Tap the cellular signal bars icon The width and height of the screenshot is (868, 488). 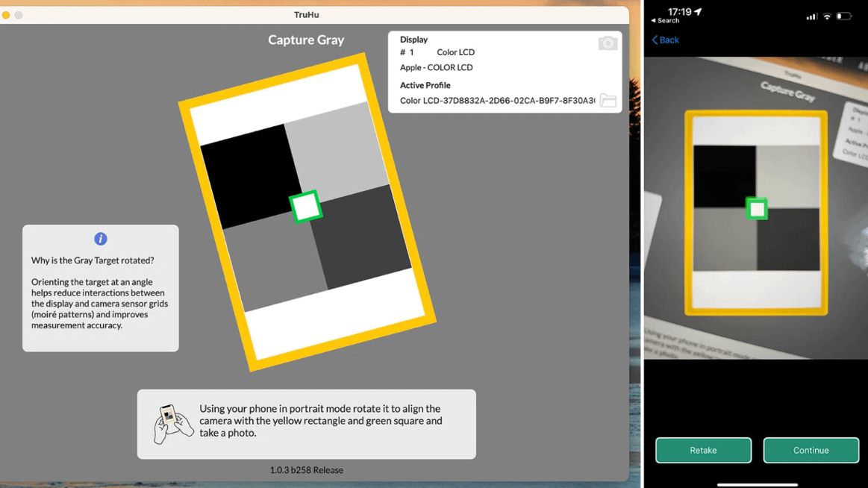[811, 16]
